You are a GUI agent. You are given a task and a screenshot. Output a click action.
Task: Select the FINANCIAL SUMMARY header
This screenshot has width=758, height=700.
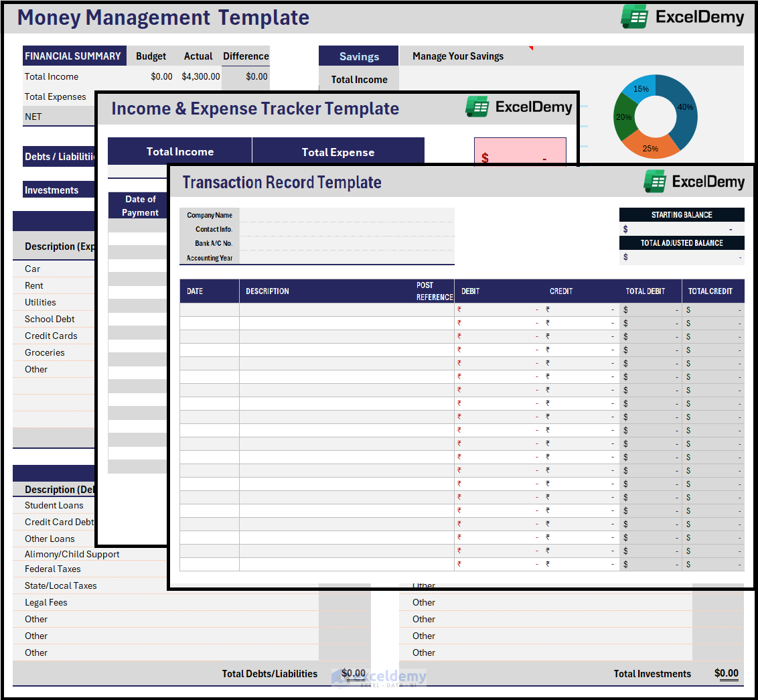74,56
